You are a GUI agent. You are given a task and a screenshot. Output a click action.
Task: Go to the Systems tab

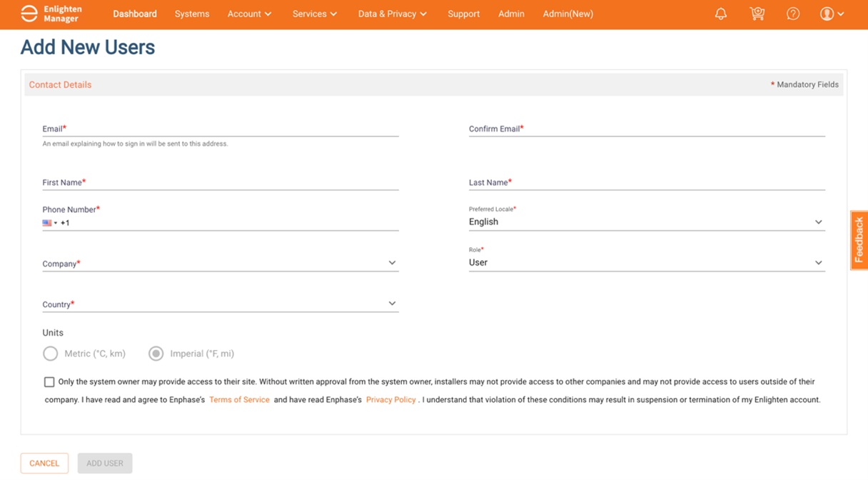(192, 14)
